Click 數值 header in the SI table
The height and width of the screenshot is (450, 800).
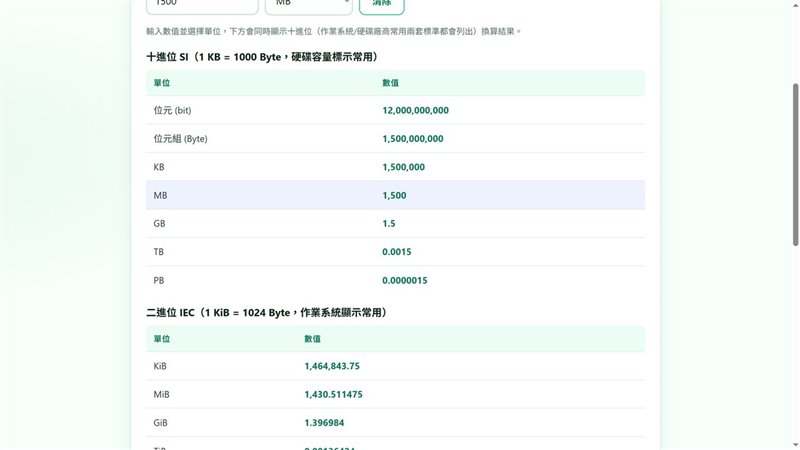pos(390,83)
